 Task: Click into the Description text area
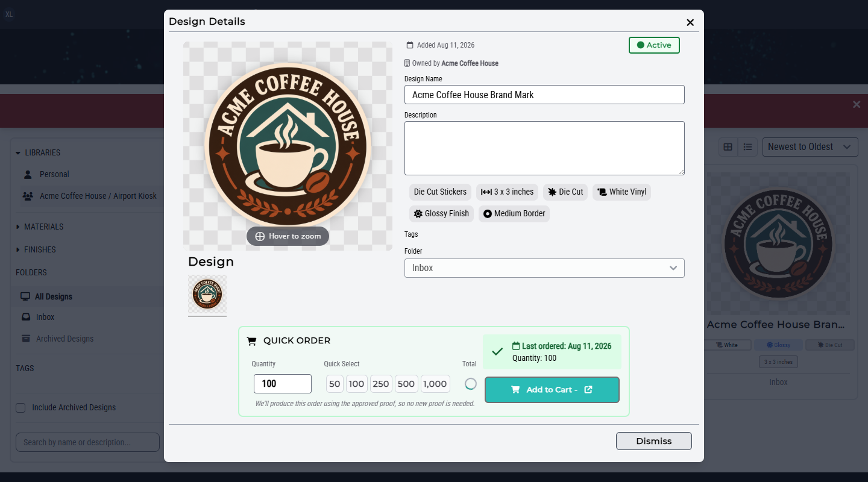pos(544,148)
